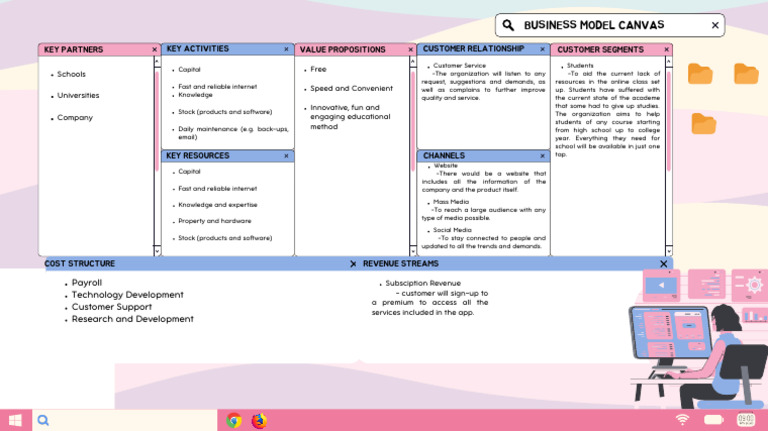
Task: Clear the Business Model Canvas search bar with X
Action: pyautogui.click(x=715, y=25)
